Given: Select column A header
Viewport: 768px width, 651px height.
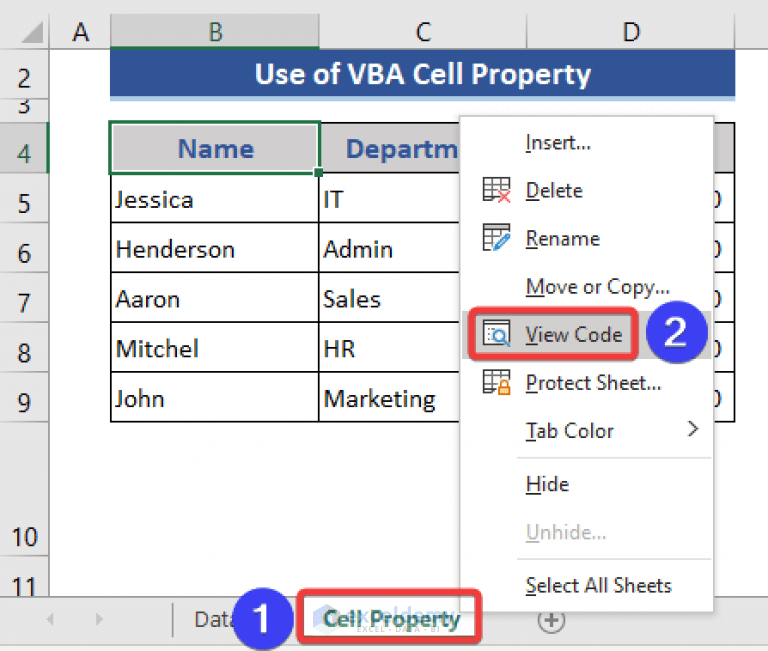Looking at the screenshot, I should pyautogui.click(x=80, y=33).
